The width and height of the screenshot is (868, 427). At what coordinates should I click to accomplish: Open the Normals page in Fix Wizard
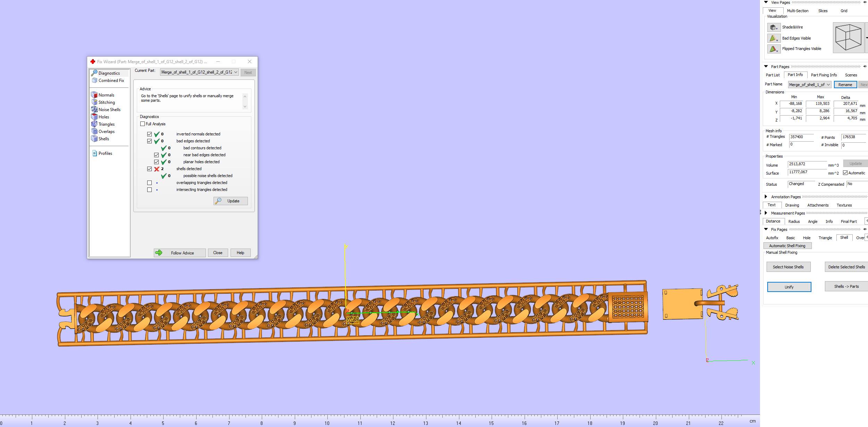pos(106,95)
